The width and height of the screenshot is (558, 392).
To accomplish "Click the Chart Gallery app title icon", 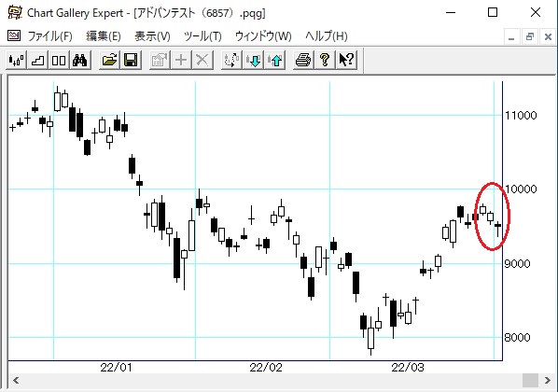I will point(15,12).
